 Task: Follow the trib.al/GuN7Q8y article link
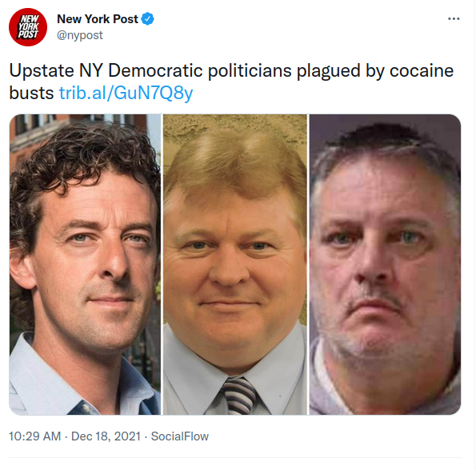point(126,93)
